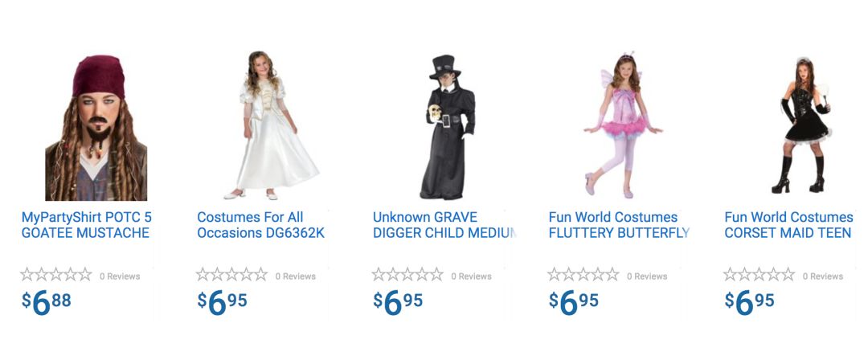Image resolution: width=868 pixels, height=356 pixels.
Task: Go to Fun World Fluttery Butterfly listing
Action: [x=618, y=225]
